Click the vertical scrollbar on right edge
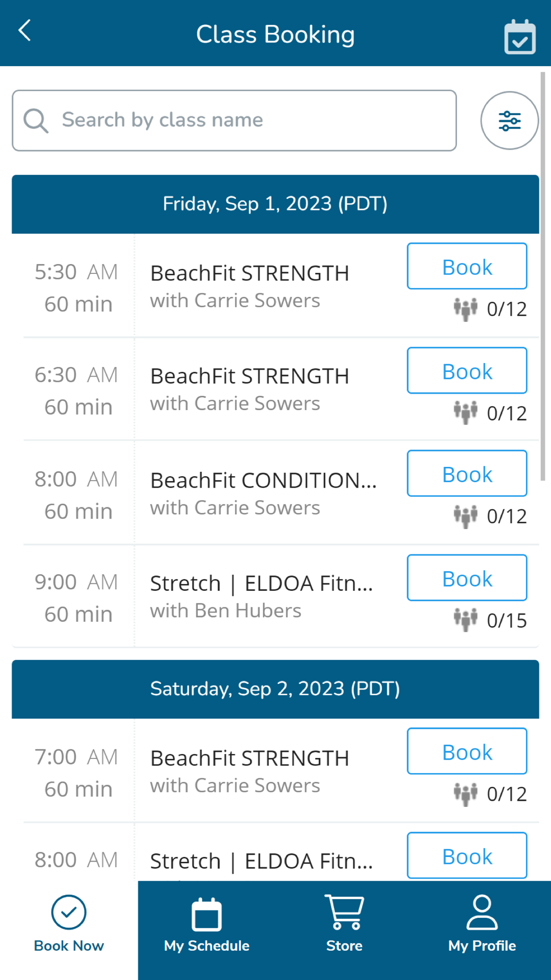This screenshot has height=980, width=551. pyautogui.click(x=543, y=276)
